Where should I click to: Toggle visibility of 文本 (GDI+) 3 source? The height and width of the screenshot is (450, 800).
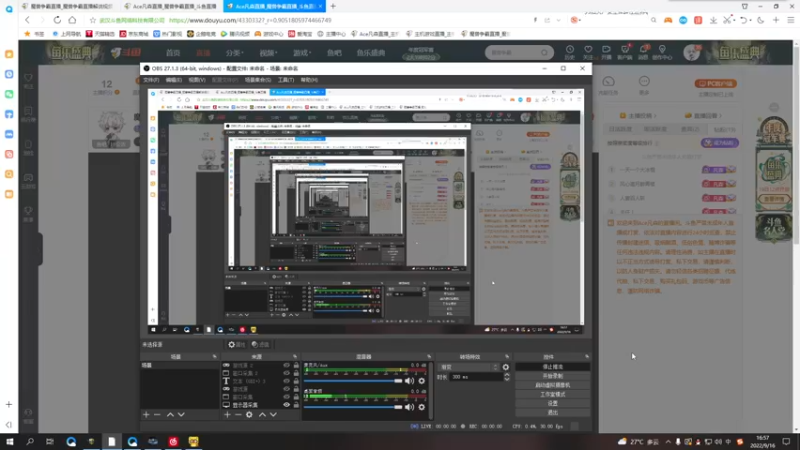pos(286,381)
